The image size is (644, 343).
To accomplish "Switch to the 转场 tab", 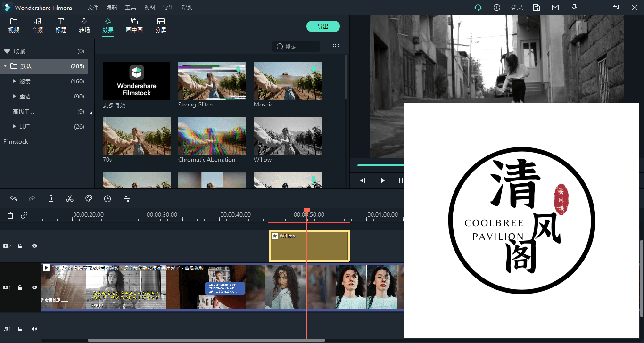I will click(84, 25).
